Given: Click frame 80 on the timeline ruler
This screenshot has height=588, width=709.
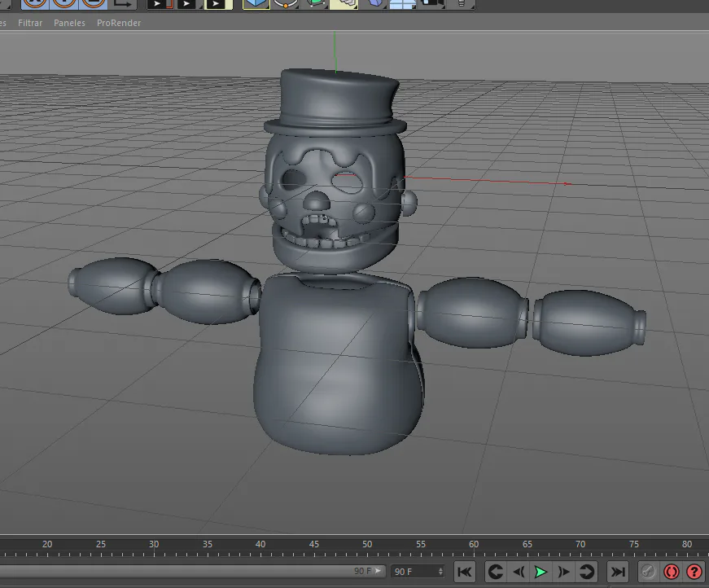Looking at the screenshot, I should [687, 545].
